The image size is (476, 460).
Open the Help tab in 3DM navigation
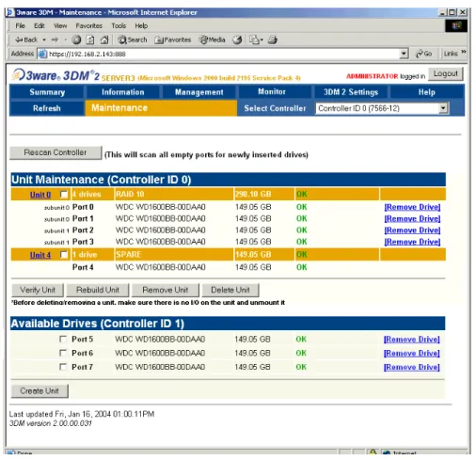point(426,92)
